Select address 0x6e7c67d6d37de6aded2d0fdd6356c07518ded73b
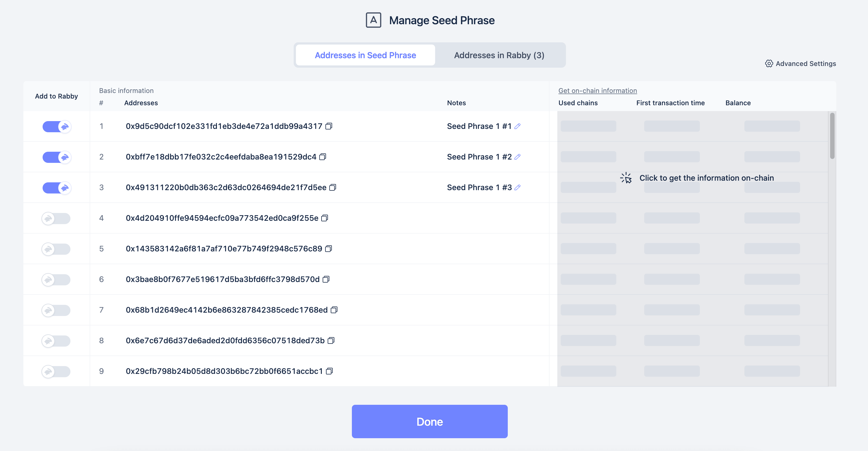 point(225,341)
